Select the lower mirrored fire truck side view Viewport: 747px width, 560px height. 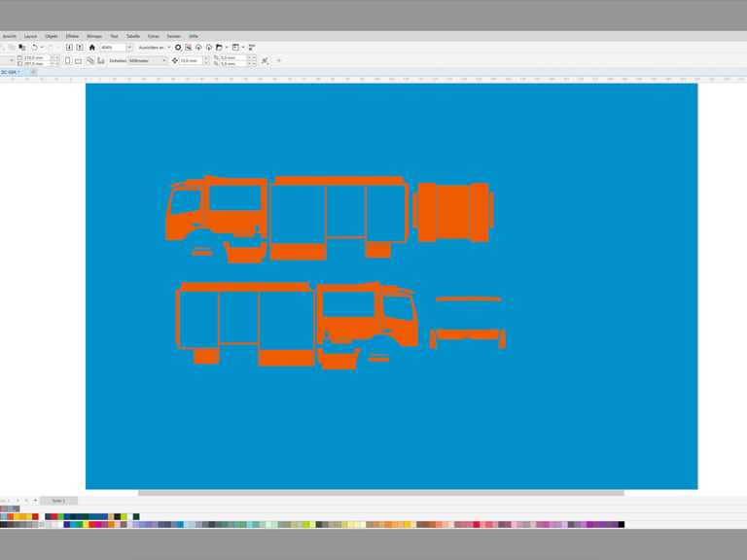(x=298, y=326)
